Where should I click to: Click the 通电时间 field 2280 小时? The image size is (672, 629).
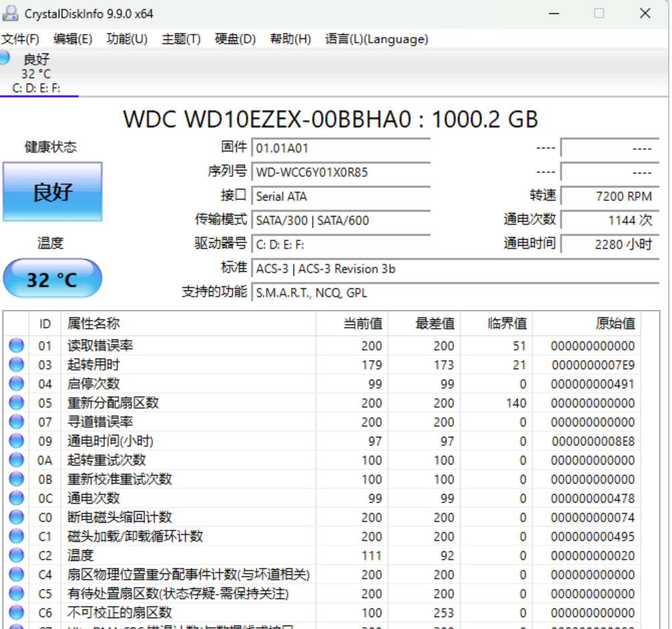pyautogui.click(x=610, y=244)
